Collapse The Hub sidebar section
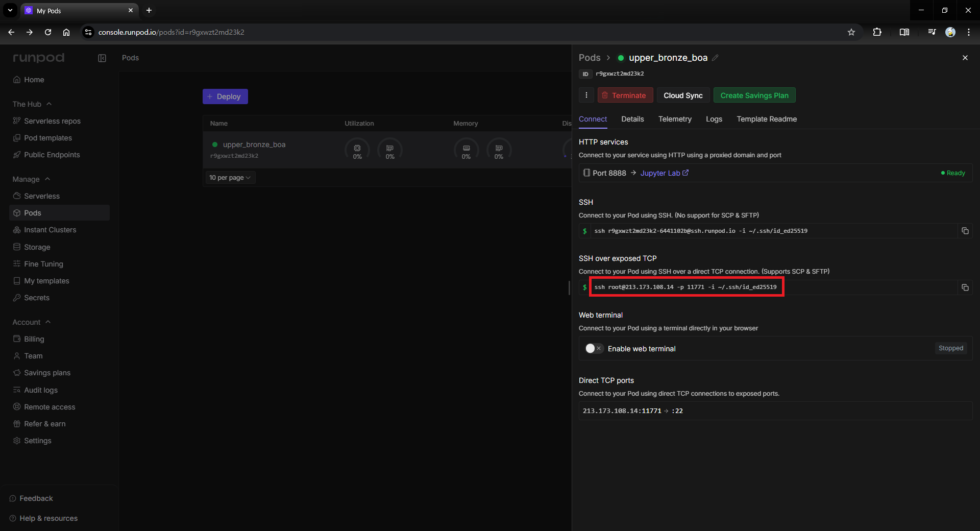This screenshot has height=531, width=980. point(32,104)
